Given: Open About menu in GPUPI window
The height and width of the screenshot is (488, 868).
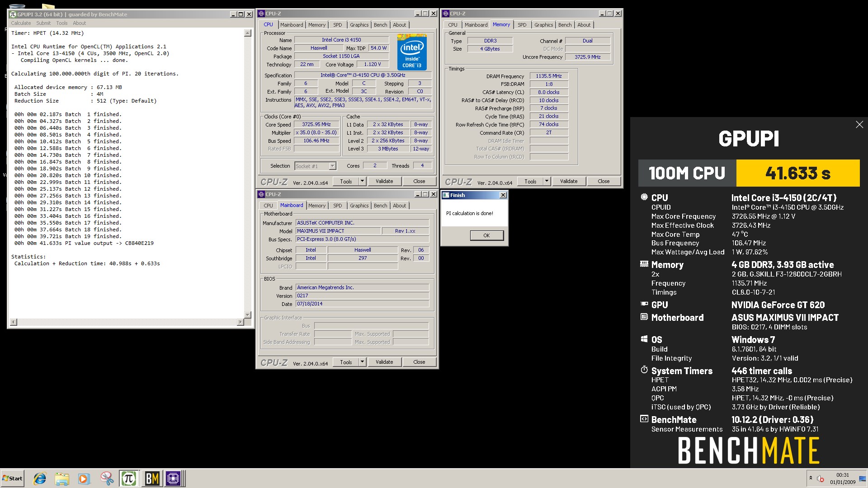Looking at the screenshot, I should point(79,23).
